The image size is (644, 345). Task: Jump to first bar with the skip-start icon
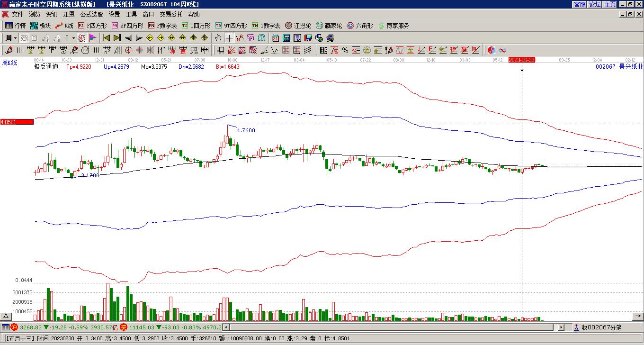(x=107, y=38)
